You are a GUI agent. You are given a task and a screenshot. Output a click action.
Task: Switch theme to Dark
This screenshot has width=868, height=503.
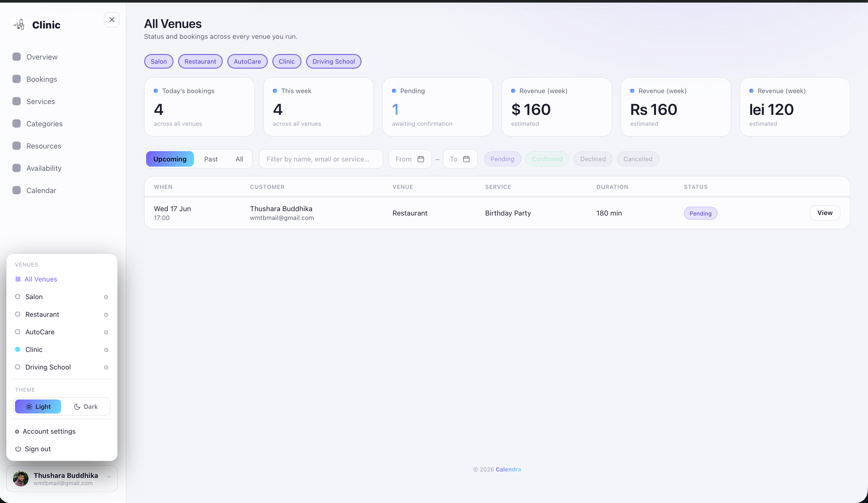point(86,406)
